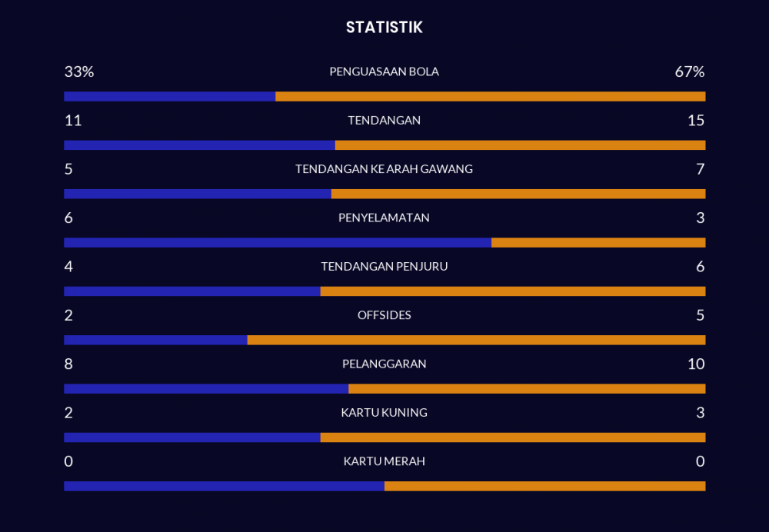
Task: Click the KARTU MERAH label
Action: click(384, 461)
